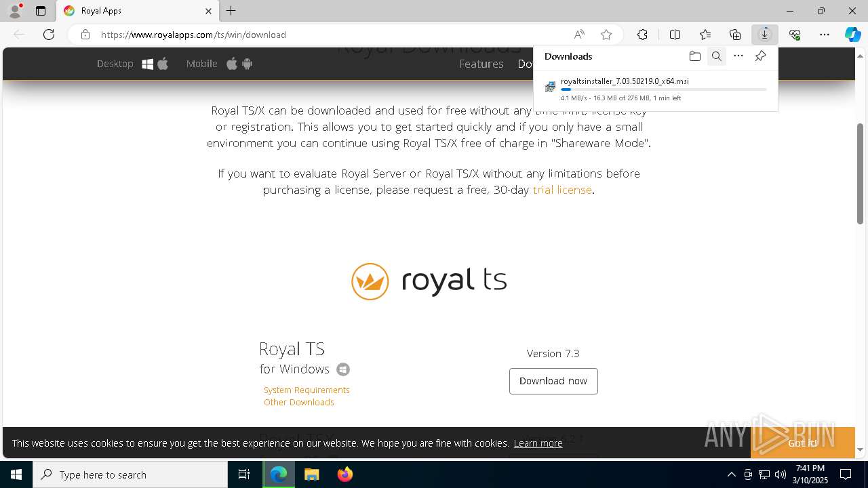Open the notification center icon
This screenshot has width=868, height=488.
846,474
